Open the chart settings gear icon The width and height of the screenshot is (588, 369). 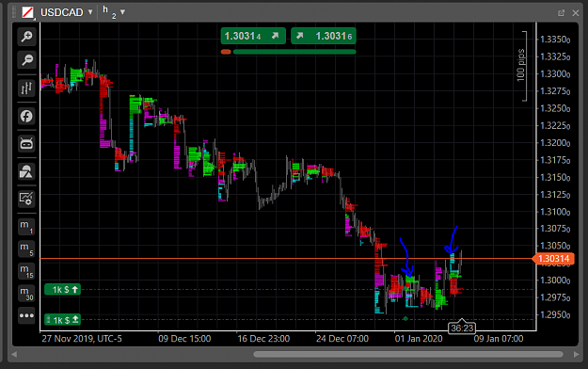26,199
